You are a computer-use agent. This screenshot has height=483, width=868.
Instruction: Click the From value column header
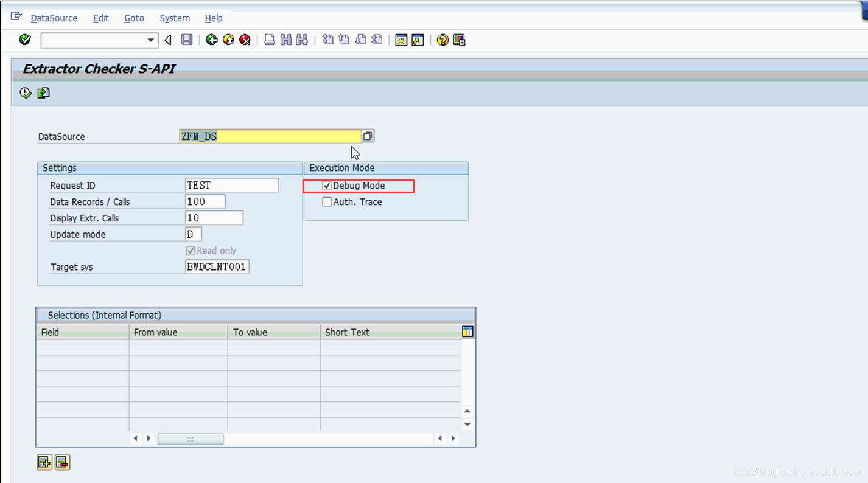[x=178, y=332]
